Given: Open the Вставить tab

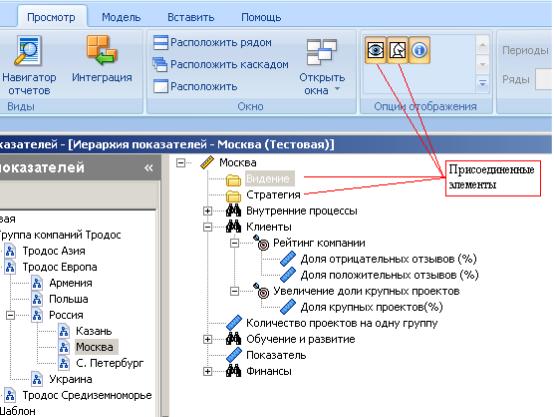Looking at the screenshot, I should coord(191,17).
